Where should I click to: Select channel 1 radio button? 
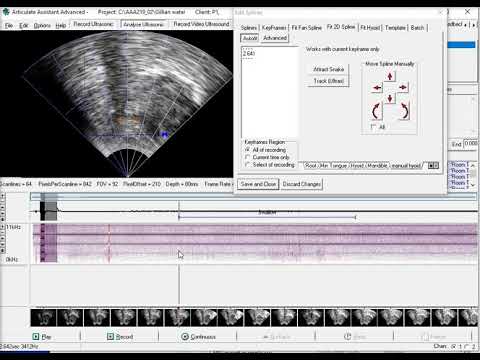[x=454, y=346]
